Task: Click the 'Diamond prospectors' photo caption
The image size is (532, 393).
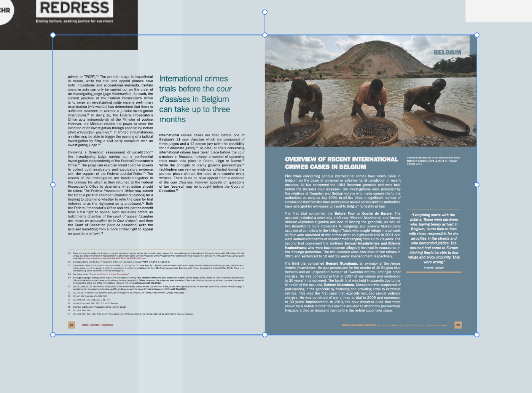Action: 433,161
